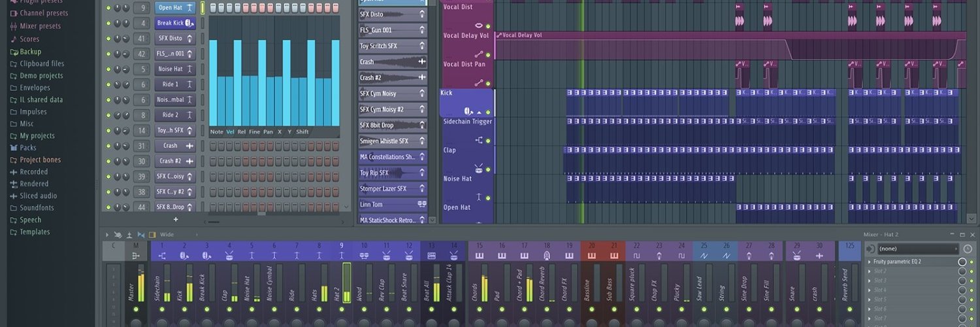Mute the Open Hat channel via its green LED
This screenshot has width=980, height=327.
[x=108, y=7]
